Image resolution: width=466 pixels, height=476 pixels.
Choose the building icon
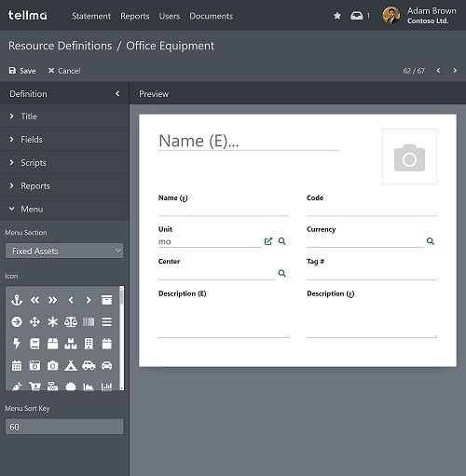click(89, 344)
